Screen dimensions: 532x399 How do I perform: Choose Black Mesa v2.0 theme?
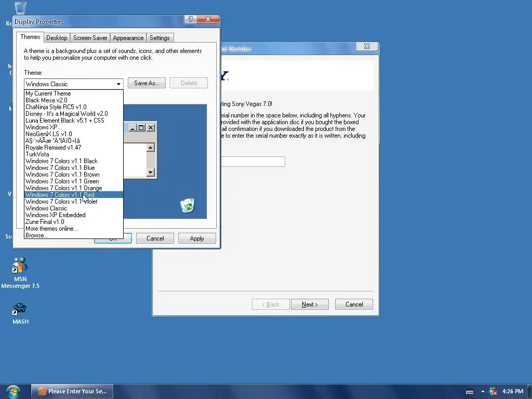tap(74, 100)
